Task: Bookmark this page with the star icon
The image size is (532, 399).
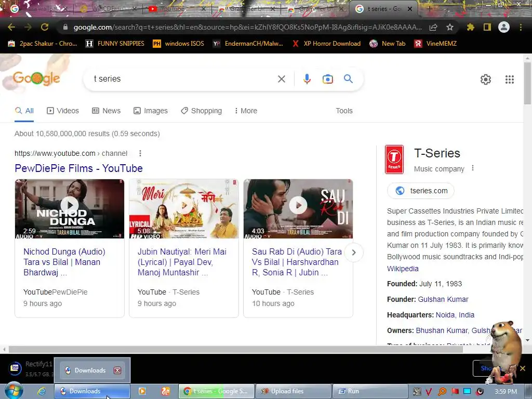Action: pyautogui.click(x=450, y=27)
